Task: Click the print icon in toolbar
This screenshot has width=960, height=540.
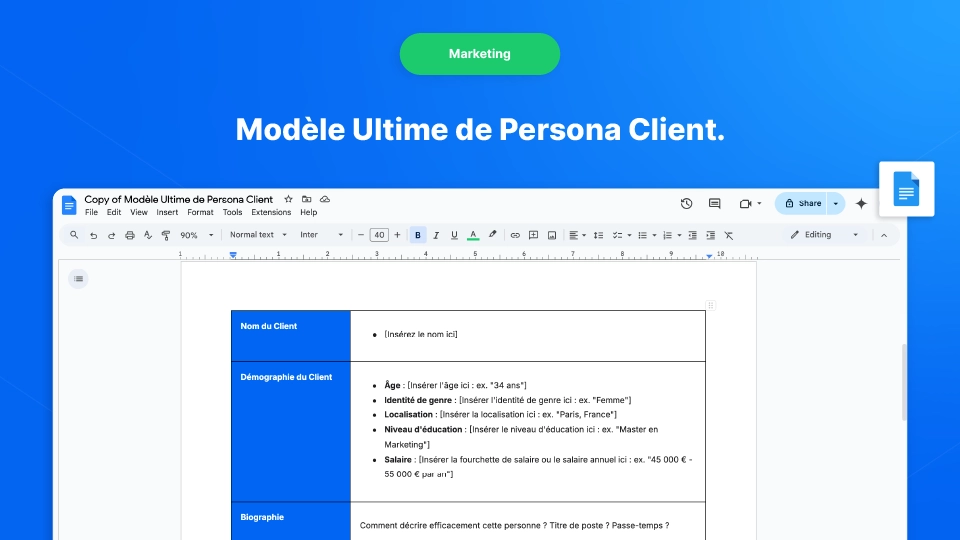Action: click(129, 235)
